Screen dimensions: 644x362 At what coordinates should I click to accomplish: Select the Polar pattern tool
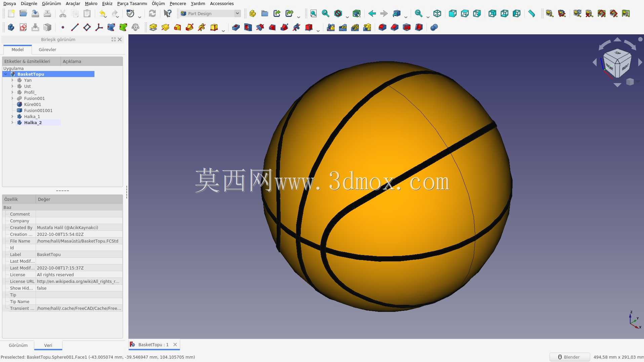[355, 27]
